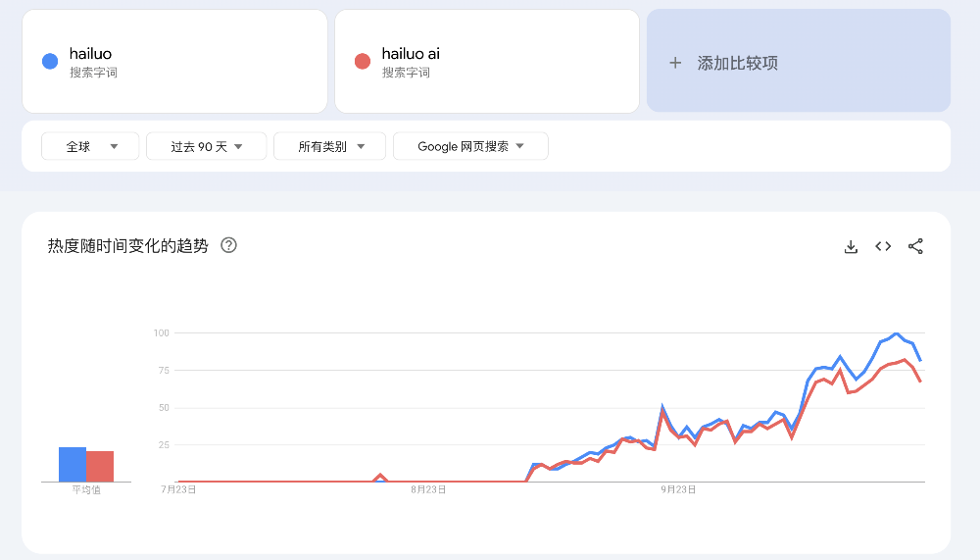980x560 pixels.
Task: Click the plus icon in 添加比较项
Action: click(675, 63)
